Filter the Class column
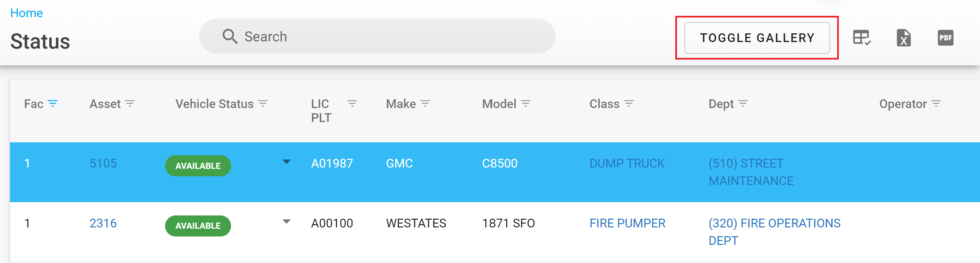Screen dimensions: 980x263 coord(629,104)
